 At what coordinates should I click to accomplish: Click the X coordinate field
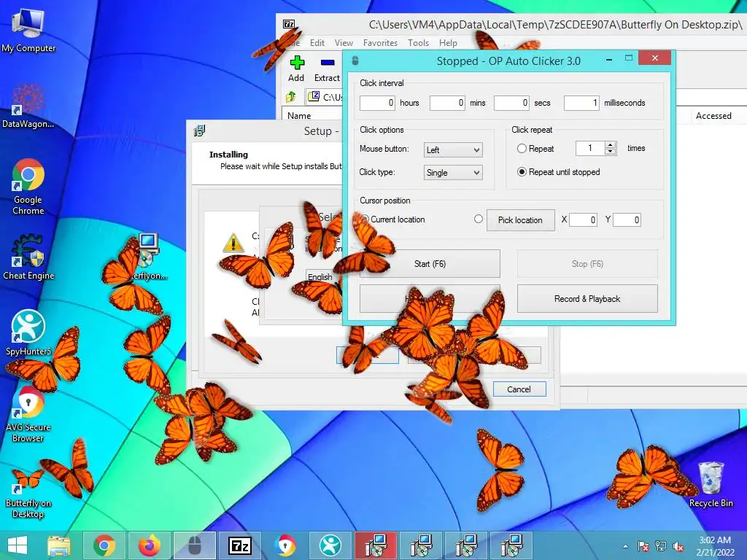point(583,219)
